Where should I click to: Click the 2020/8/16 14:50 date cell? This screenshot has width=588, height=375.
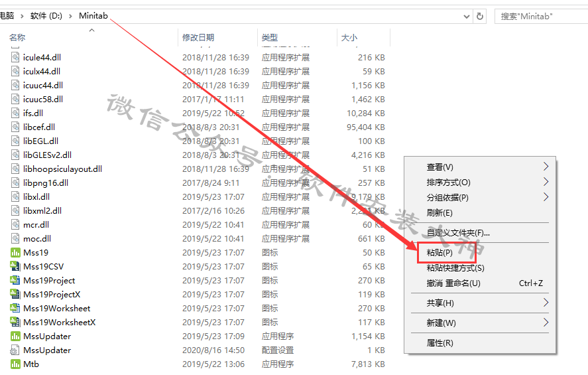213,350
